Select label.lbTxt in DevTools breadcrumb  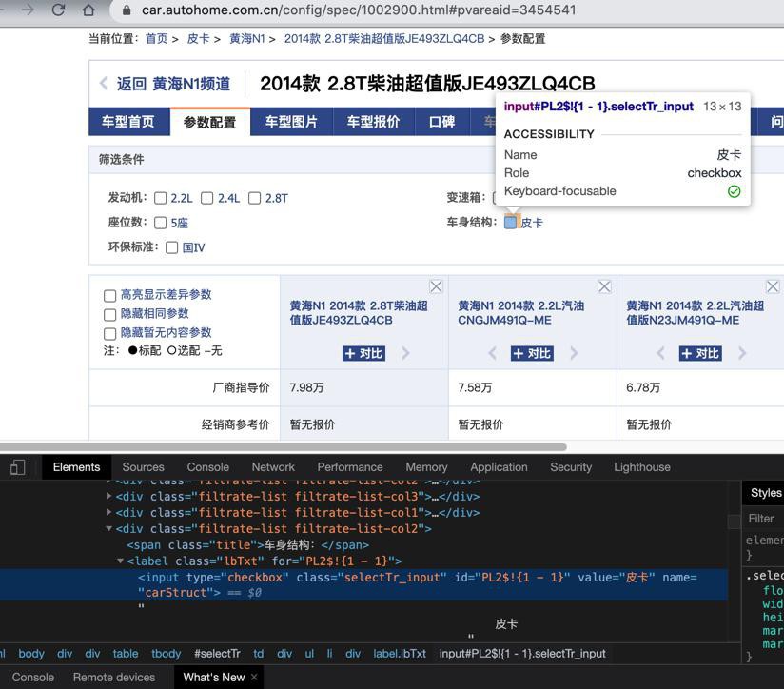pos(399,654)
